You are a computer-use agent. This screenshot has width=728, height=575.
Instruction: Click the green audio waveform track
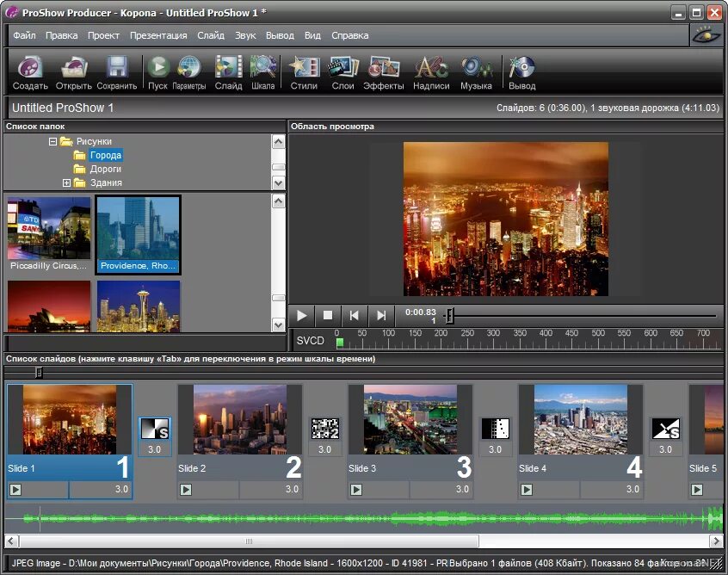click(x=363, y=518)
